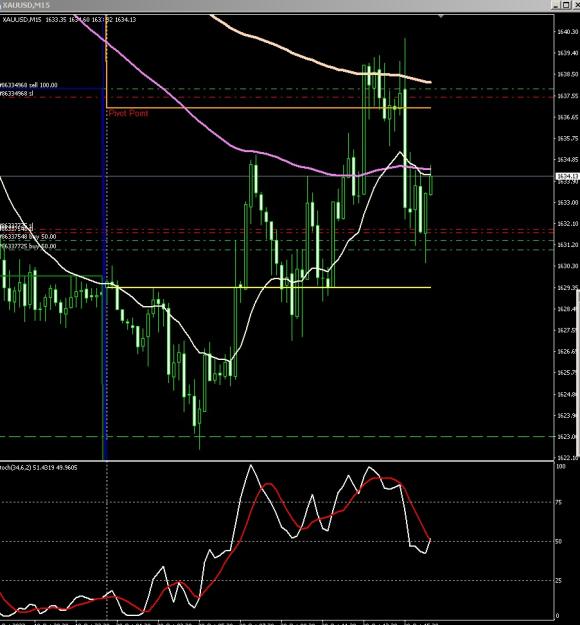Viewport: 580px width, 625px height.
Task: Click the current price tag 1634.13
Action: tap(567, 176)
